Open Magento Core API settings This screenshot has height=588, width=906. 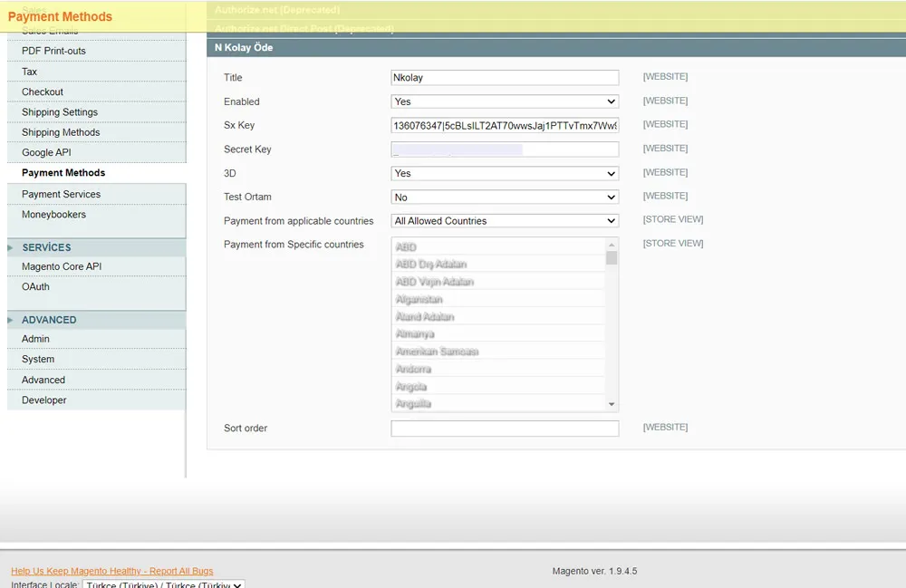[x=62, y=266]
